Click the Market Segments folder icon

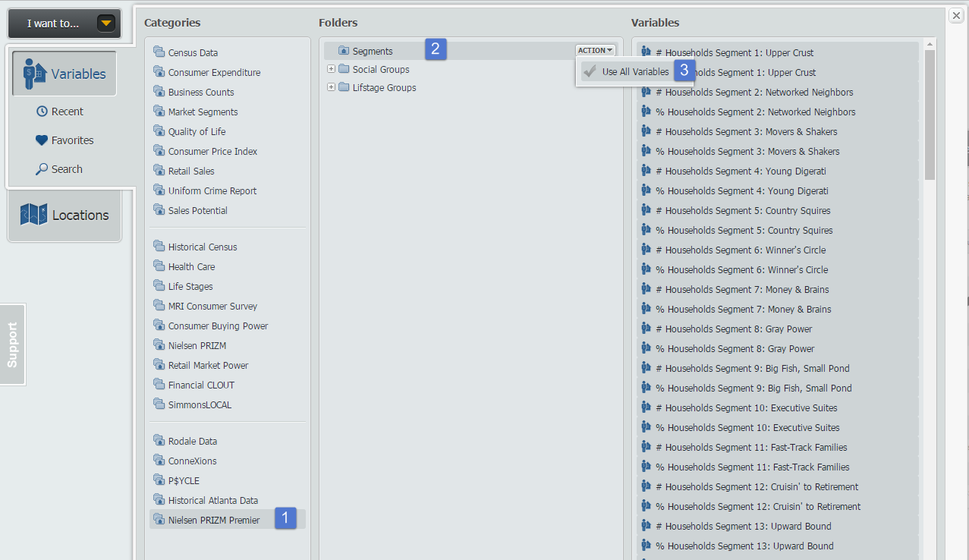[x=159, y=111]
